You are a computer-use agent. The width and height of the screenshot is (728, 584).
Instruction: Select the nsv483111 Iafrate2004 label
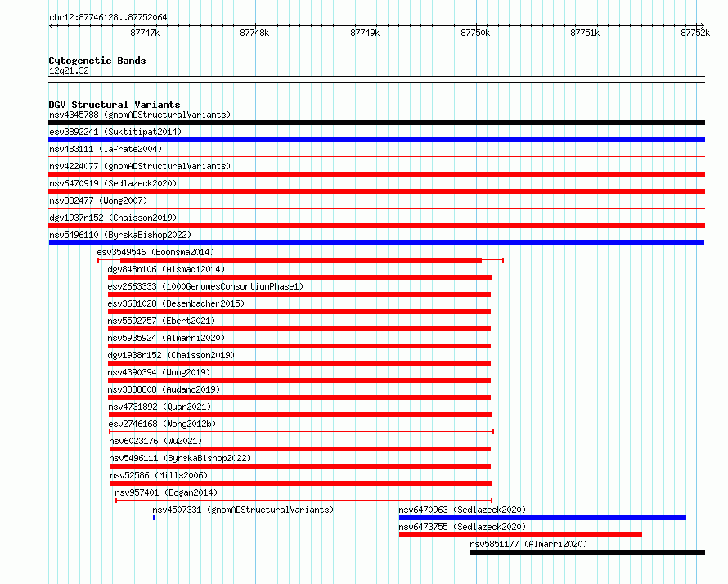click(x=106, y=149)
